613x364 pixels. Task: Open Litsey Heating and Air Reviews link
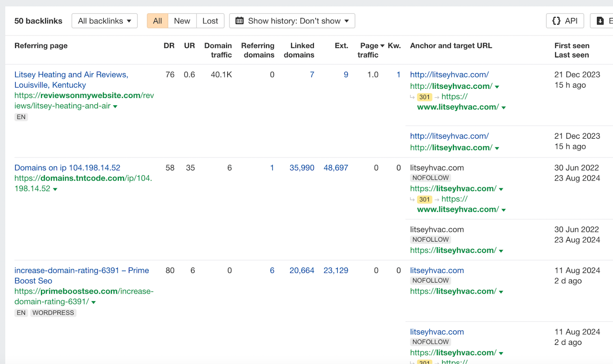(x=71, y=80)
